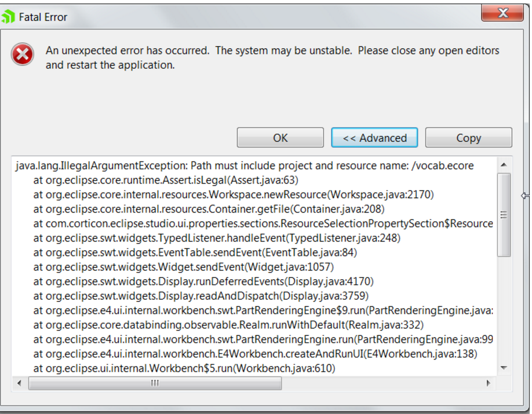Click the green application icon in title bar

pos(8,17)
